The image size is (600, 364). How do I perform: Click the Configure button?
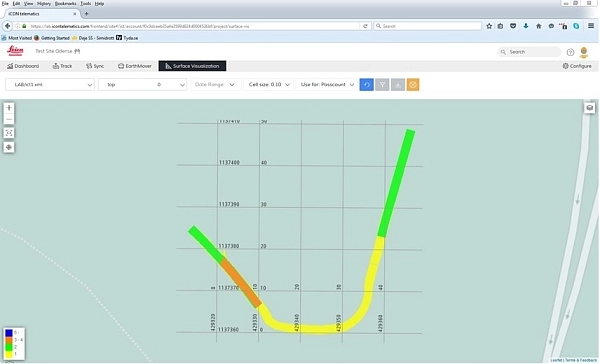[x=577, y=66]
